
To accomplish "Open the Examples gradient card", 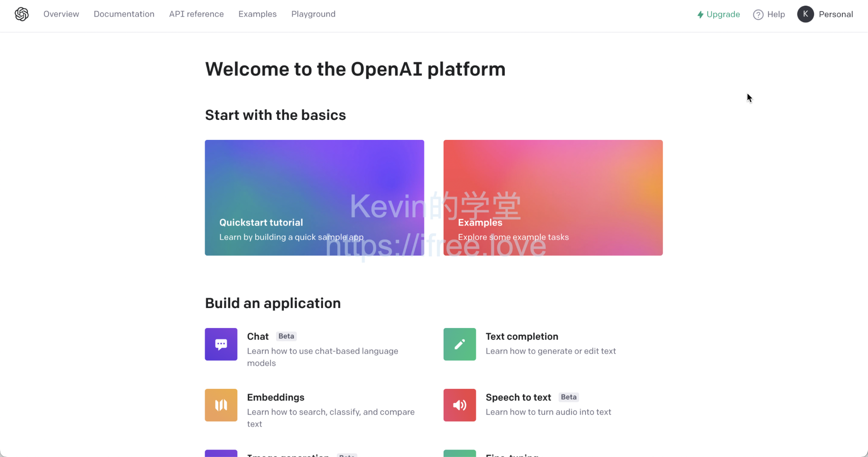I will tap(553, 198).
